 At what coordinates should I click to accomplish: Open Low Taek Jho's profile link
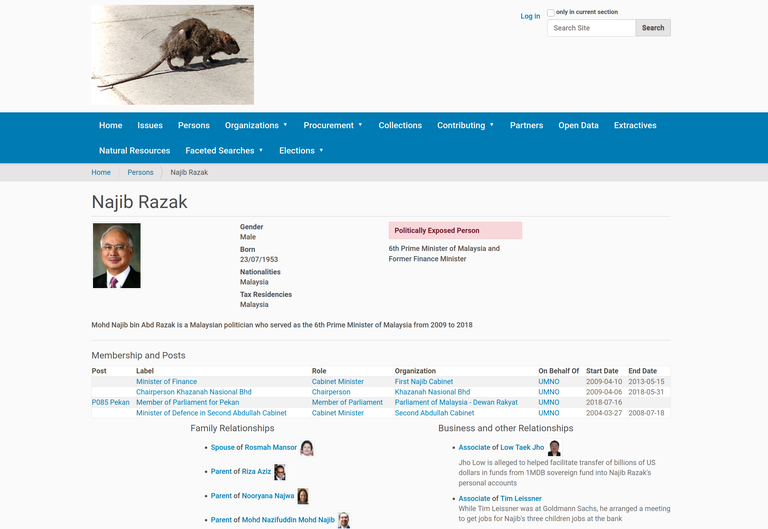click(x=522, y=448)
